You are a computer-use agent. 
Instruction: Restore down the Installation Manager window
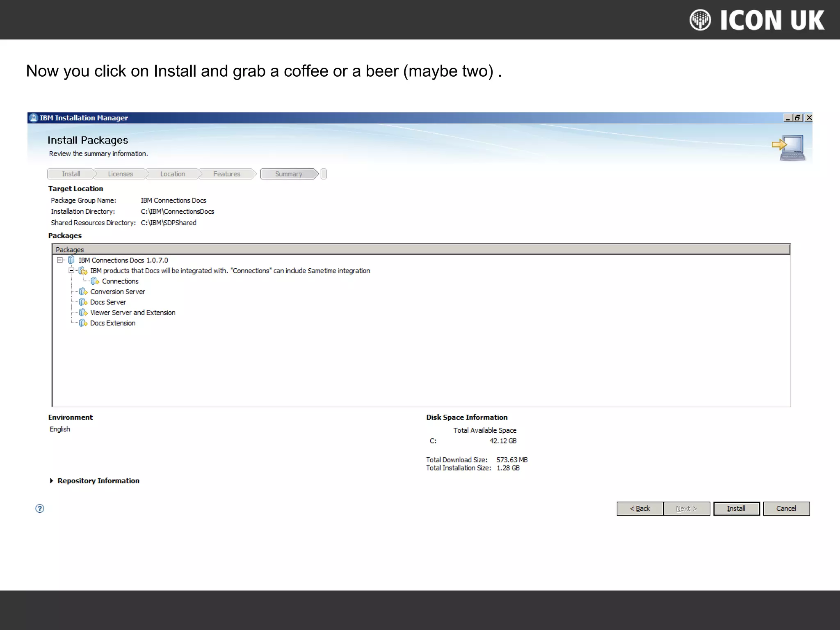798,118
